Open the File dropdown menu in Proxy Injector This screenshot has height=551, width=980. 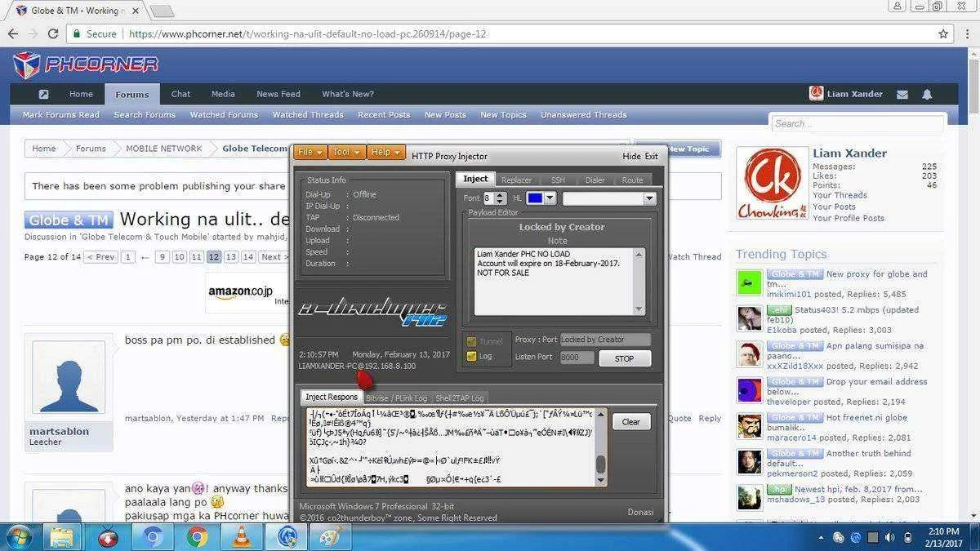coord(310,152)
